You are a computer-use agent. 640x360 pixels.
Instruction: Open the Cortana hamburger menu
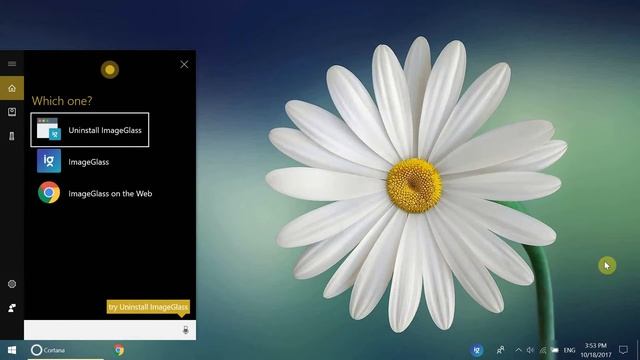(x=12, y=64)
